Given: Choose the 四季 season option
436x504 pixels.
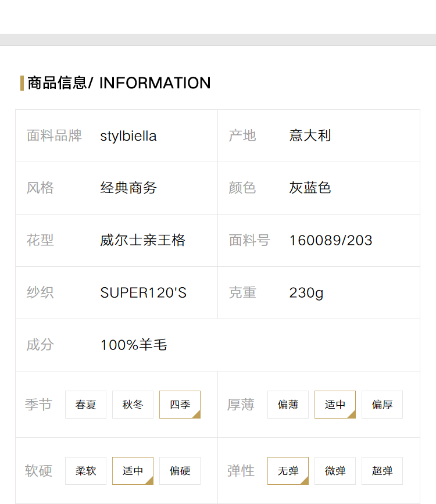Looking at the screenshot, I should tap(180, 405).
